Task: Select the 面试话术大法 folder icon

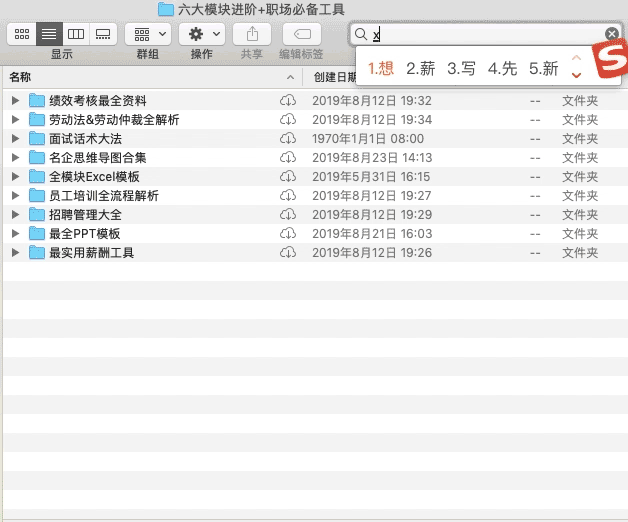Action: 37,139
